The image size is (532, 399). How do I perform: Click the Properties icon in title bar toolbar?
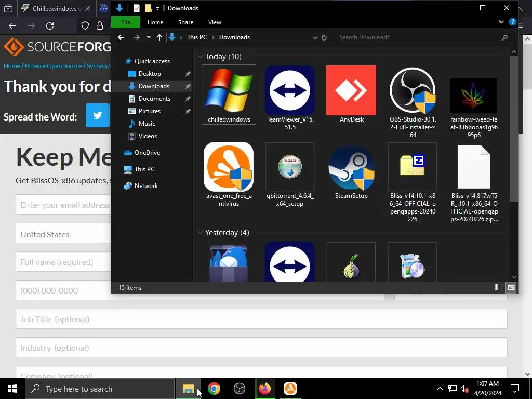click(x=137, y=8)
